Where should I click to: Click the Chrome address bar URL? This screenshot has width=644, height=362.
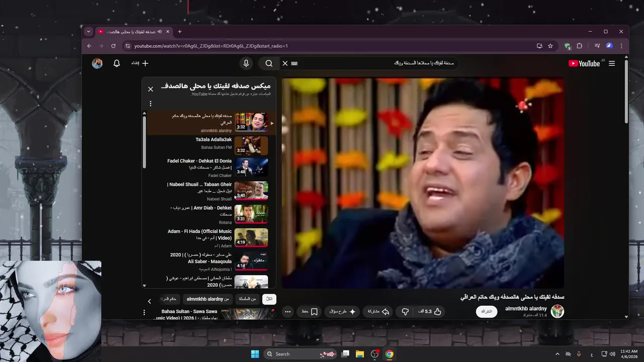pyautogui.click(x=211, y=46)
